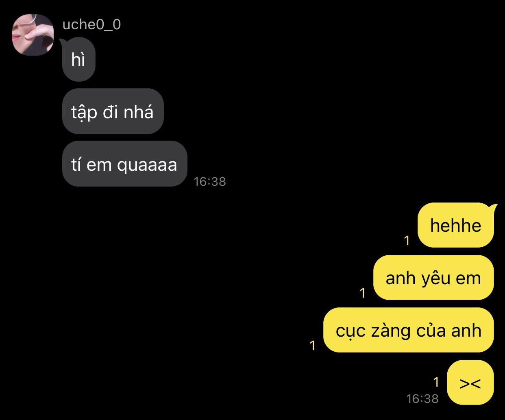
Task: Open uche0_0's profile picture
Action: [33, 35]
